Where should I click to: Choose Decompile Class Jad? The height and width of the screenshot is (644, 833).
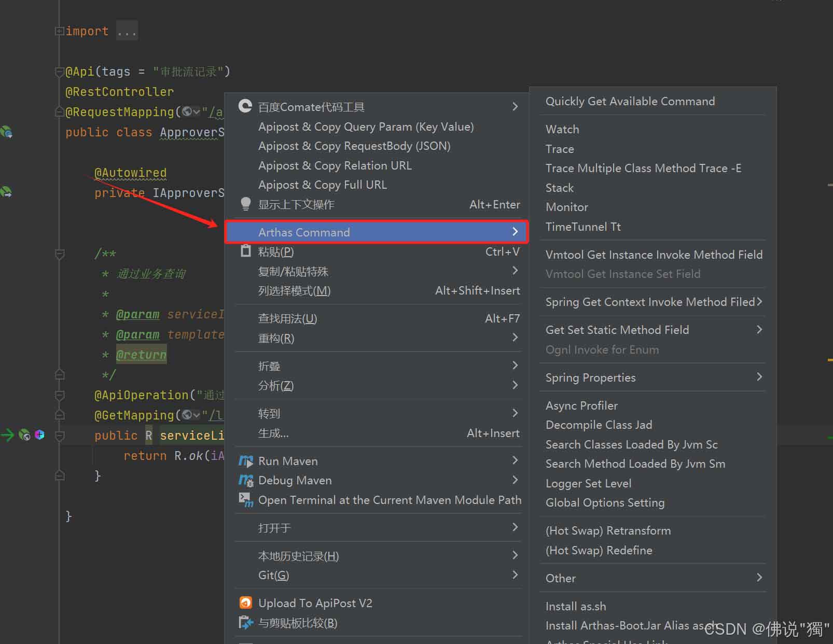pos(599,425)
